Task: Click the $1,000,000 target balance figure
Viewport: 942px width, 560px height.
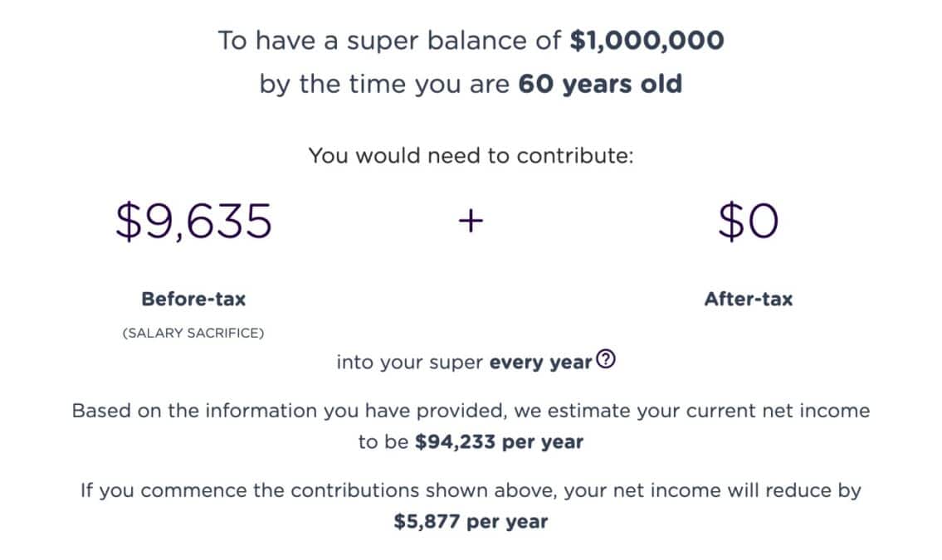Action: 647,41
